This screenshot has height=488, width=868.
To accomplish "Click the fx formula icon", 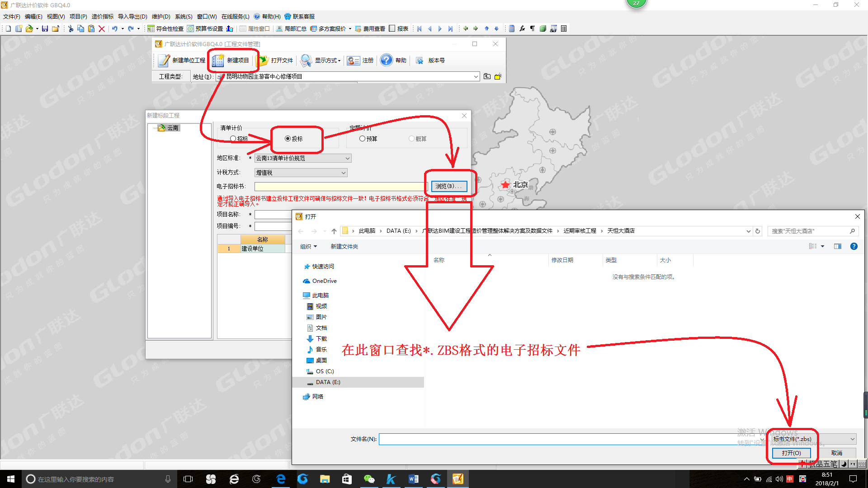I will [x=522, y=28].
